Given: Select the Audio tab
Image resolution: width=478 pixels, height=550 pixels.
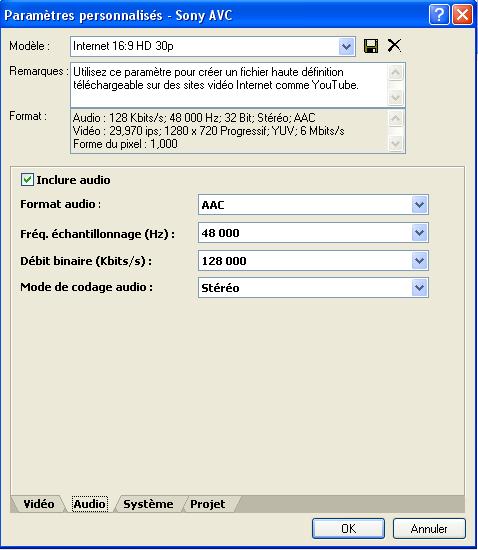Looking at the screenshot, I should pos(90,504).
